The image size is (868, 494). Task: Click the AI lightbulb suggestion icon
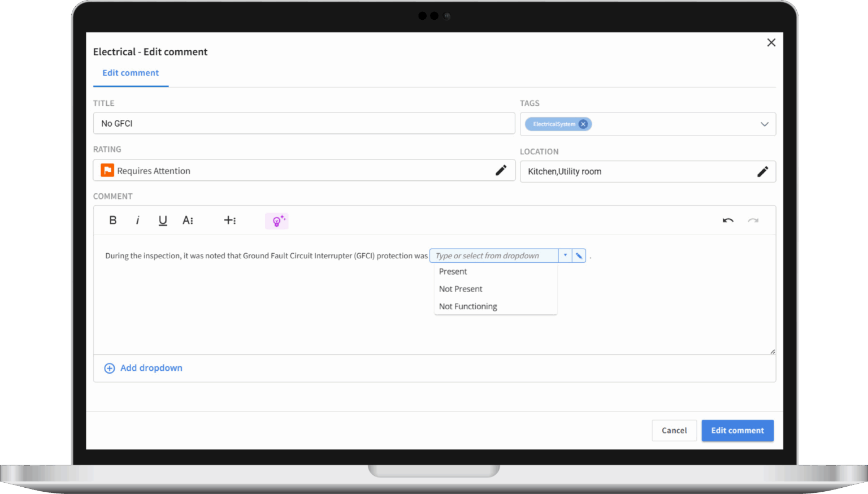(x=277, y=221)
